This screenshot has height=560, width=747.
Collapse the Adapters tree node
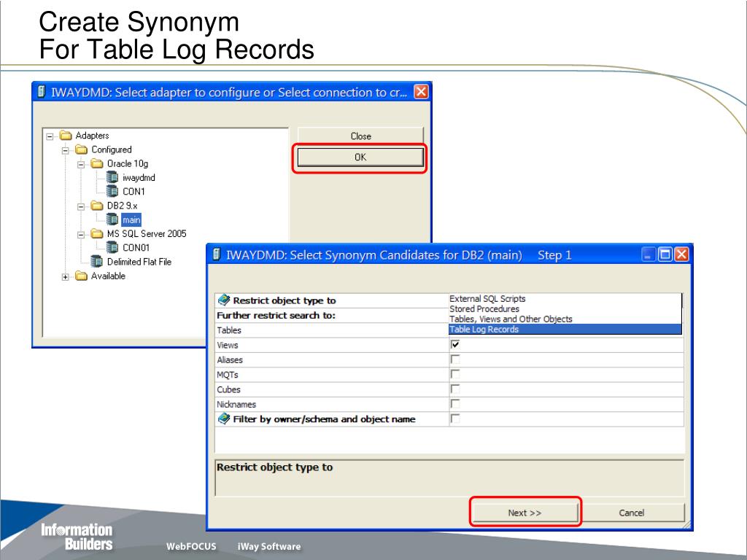pos(50,136)
